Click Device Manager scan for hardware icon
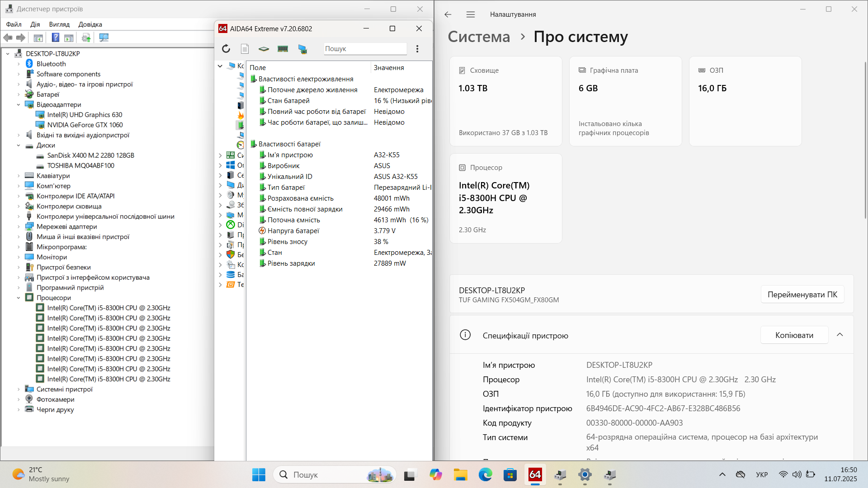Screen dimensions: 868x488 104,38
